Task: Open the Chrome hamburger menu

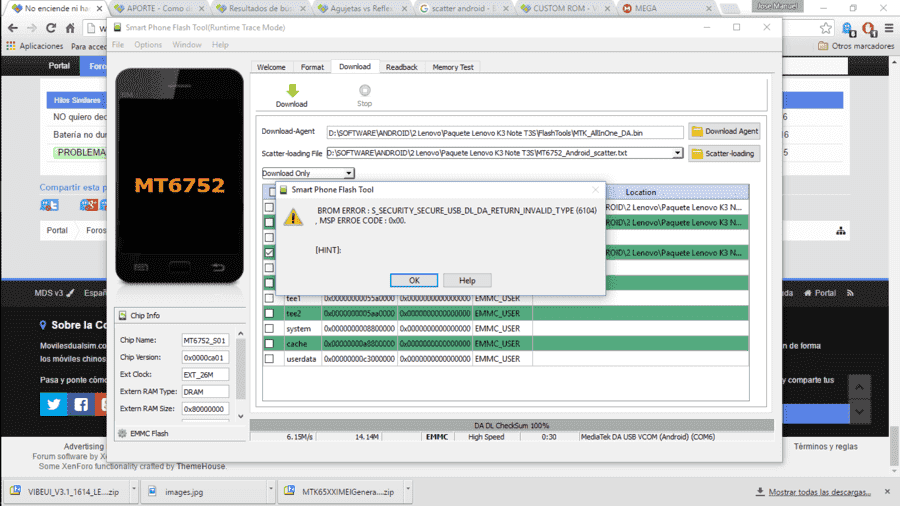Action: (x=889, y=28)
